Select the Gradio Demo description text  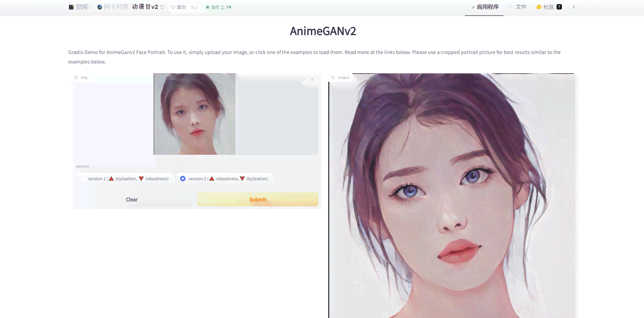click(314, 57)
